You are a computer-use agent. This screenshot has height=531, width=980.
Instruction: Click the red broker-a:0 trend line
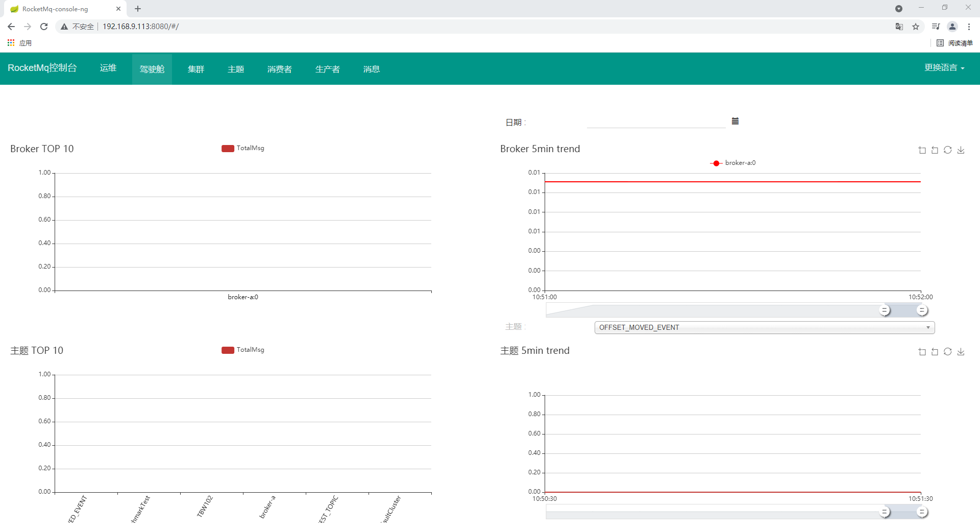tap(733, 182)
